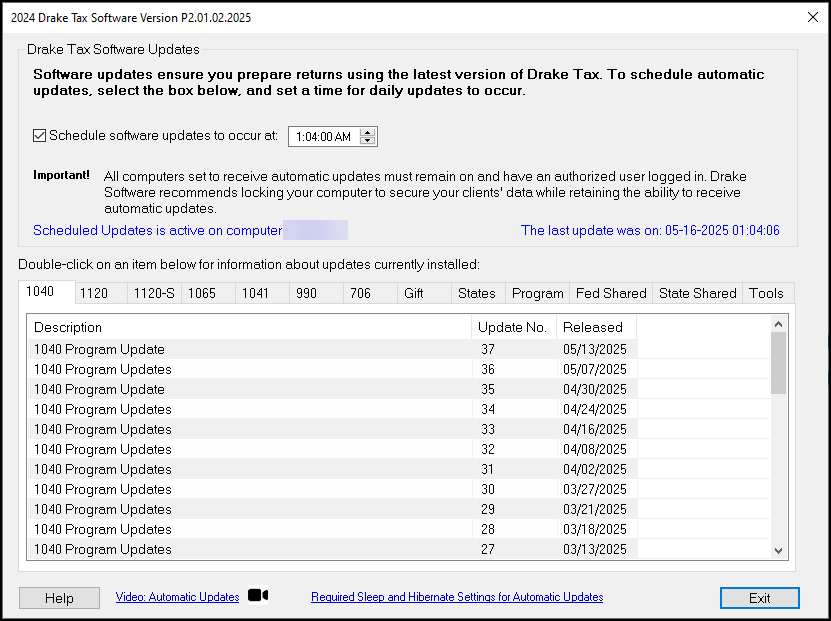Select 1040 Program Updates number 27 row
The width and height of the screenshot is (831, 621).
[399, 549]
